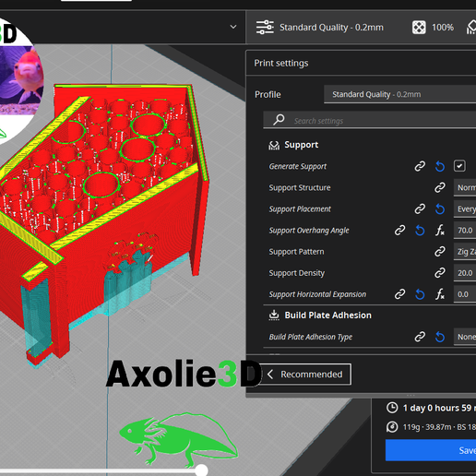476x476 pixels.
Task: Click link icon for Support Pattern
Action: click(440, 252)
